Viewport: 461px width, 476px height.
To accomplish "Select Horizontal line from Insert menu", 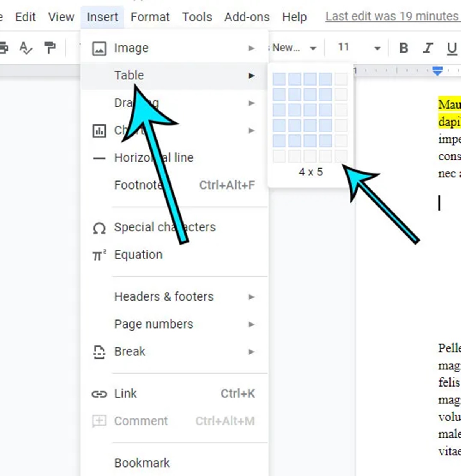I will pos(154,158).
